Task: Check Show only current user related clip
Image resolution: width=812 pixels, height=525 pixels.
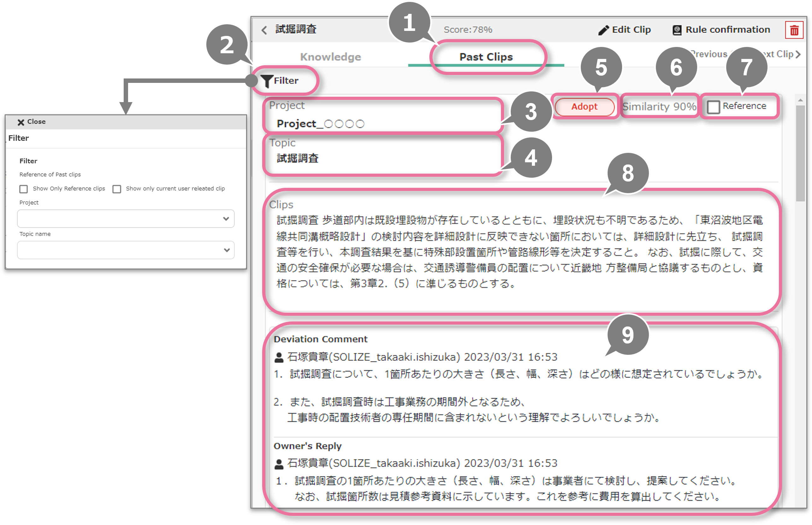Action: (117, 189)
